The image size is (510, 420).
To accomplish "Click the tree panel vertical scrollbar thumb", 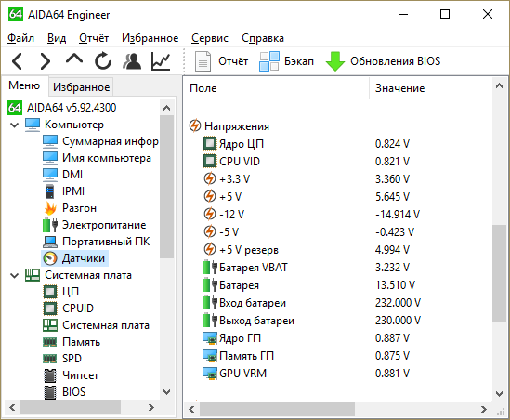I will (167, 187).
